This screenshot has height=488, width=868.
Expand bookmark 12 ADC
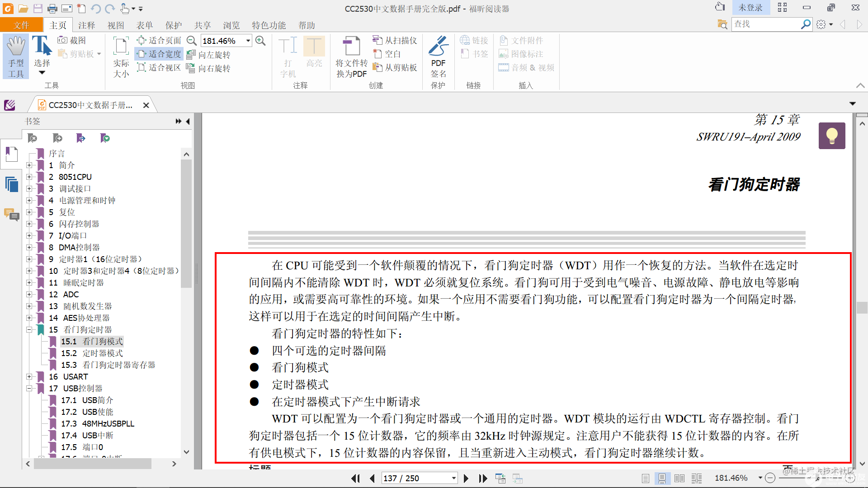tap(29, 295)
